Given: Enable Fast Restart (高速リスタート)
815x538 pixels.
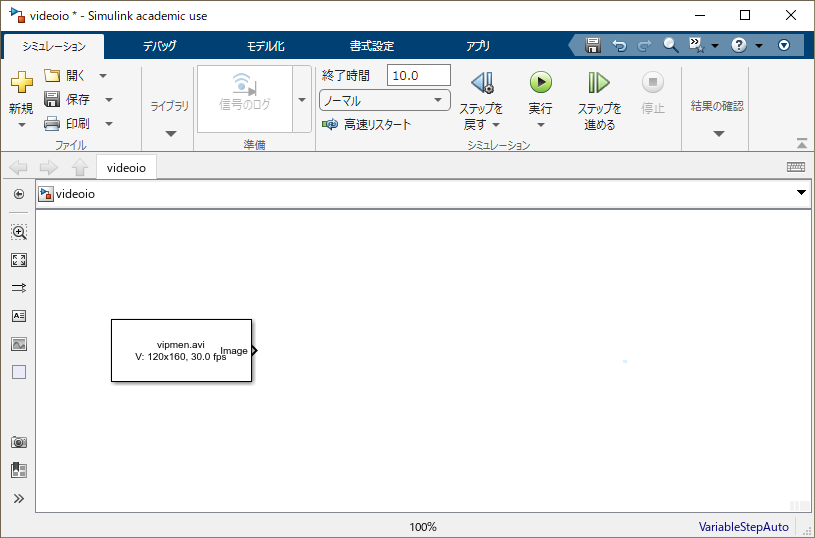Looking at the screenshot, I should [x=366, y=124].
